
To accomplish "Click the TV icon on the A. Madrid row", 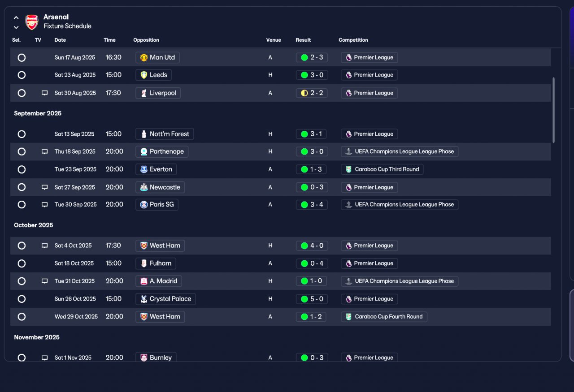I will [44, 281].
